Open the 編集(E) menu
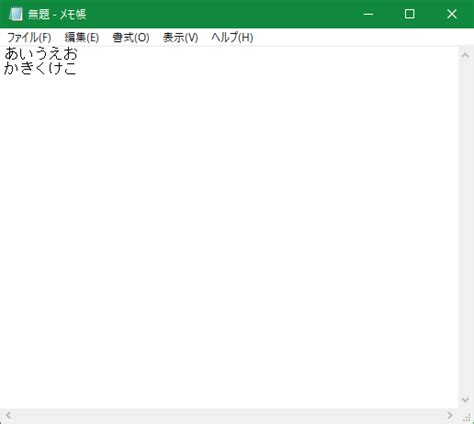The image size is (474, 424). pos(82,37)
